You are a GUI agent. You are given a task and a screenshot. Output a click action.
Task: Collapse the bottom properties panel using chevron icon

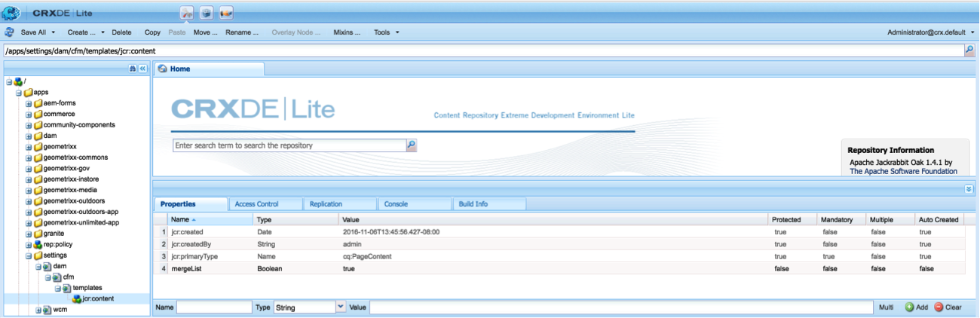tap(969, 189)
